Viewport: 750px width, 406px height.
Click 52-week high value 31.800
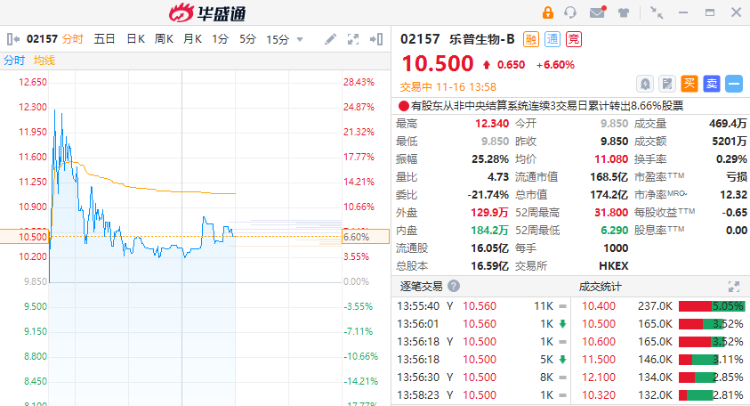611,212
